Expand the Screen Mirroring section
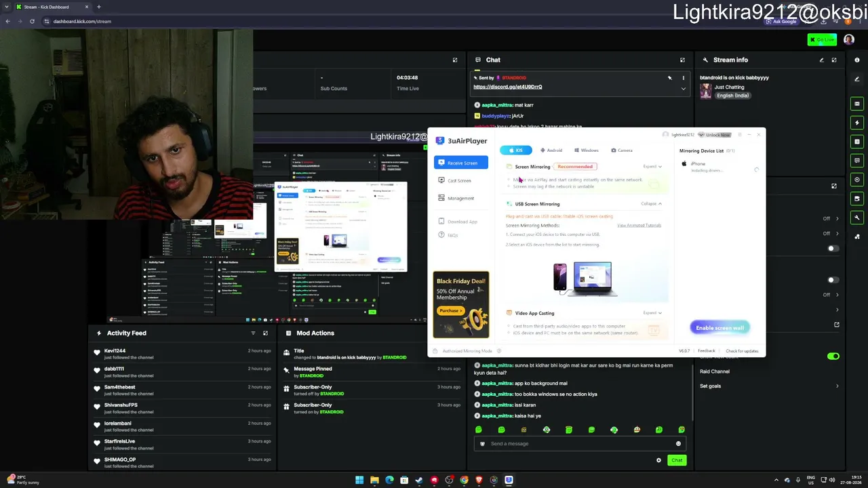868x488 pixels. (x=652, y=166)
